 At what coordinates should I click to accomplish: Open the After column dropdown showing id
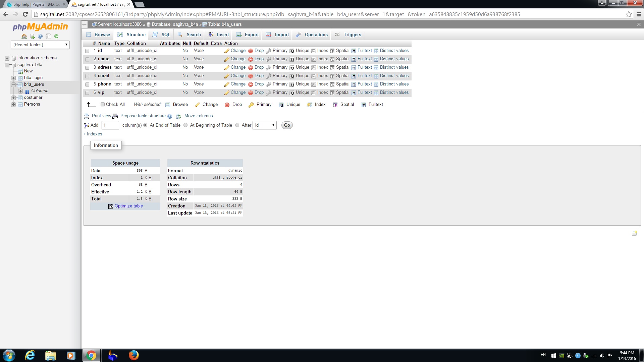point(265,125)
